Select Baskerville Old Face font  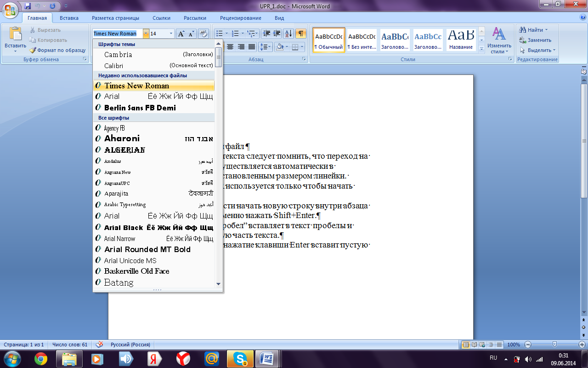[154, 271]
